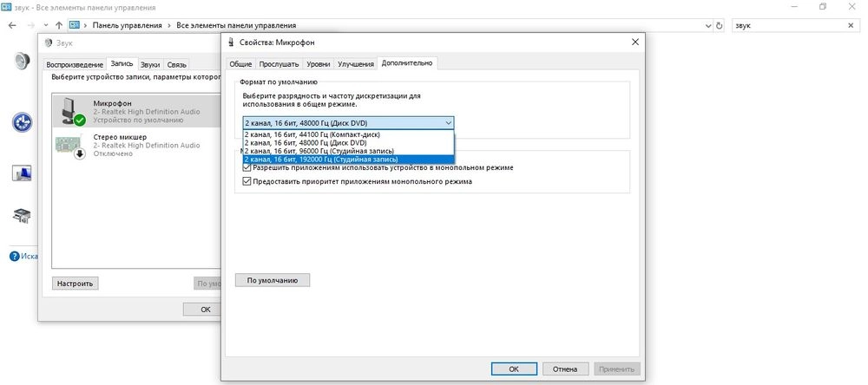Open the Воспроизведение tab in Sound dialog
The height and width of the screenshot is (385, 868).
click(x=75, y=64)
